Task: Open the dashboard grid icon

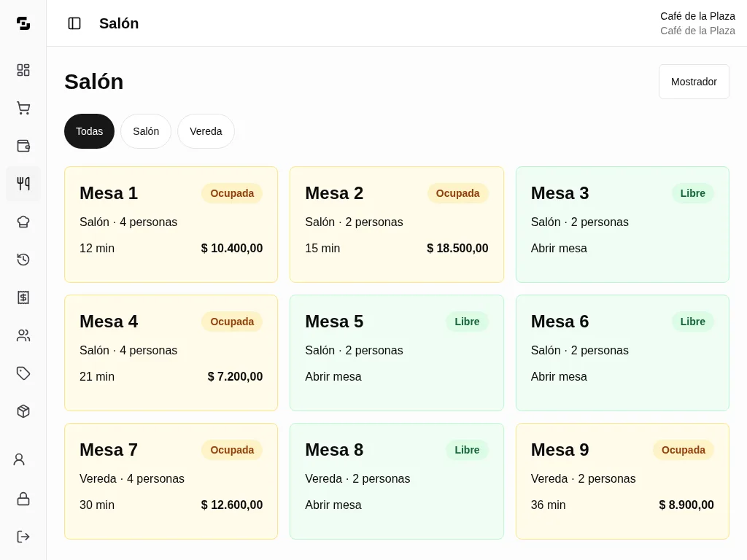Action: click(23, 70)
